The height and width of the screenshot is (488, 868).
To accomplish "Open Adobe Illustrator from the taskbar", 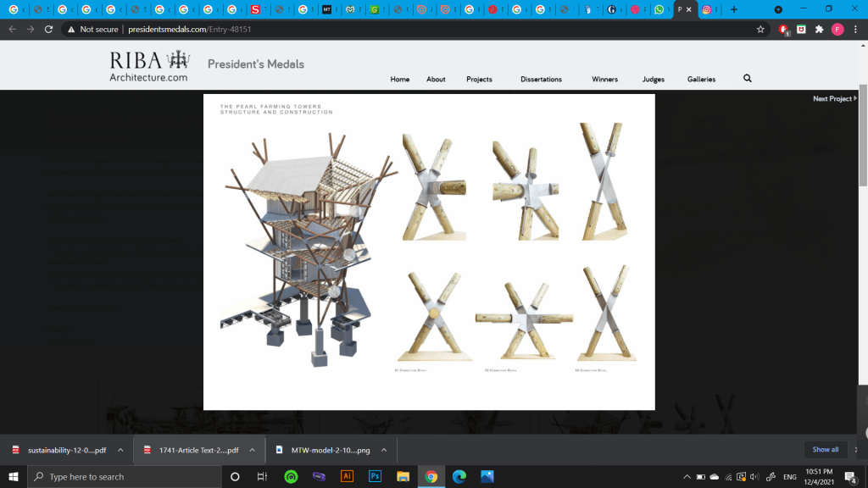I will (347, 477).
